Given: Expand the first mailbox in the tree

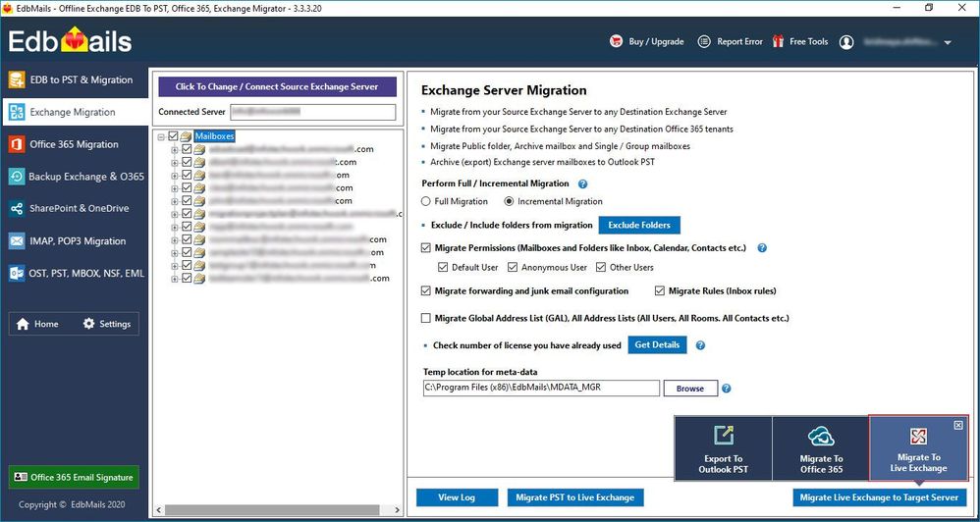Looking at the screenshot, I should click(175, 150).
